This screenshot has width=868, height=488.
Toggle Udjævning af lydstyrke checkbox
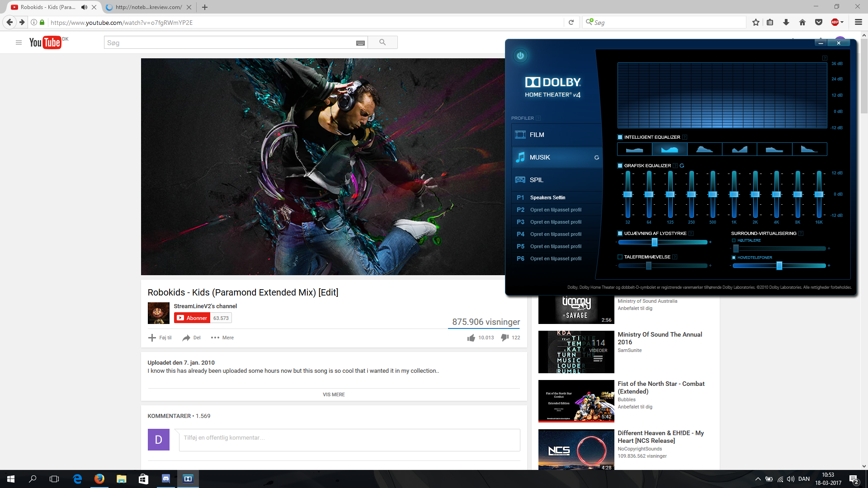pos(620,234)
